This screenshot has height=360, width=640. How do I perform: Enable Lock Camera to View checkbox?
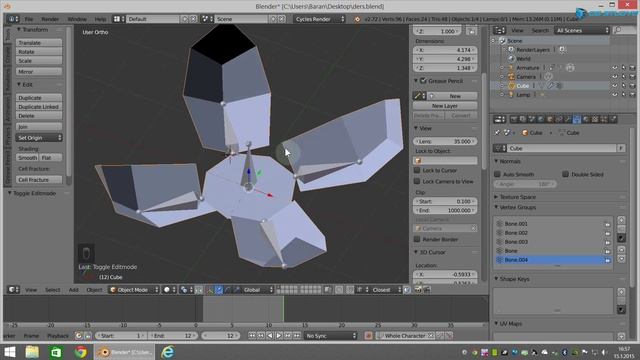tap(417, 181)
